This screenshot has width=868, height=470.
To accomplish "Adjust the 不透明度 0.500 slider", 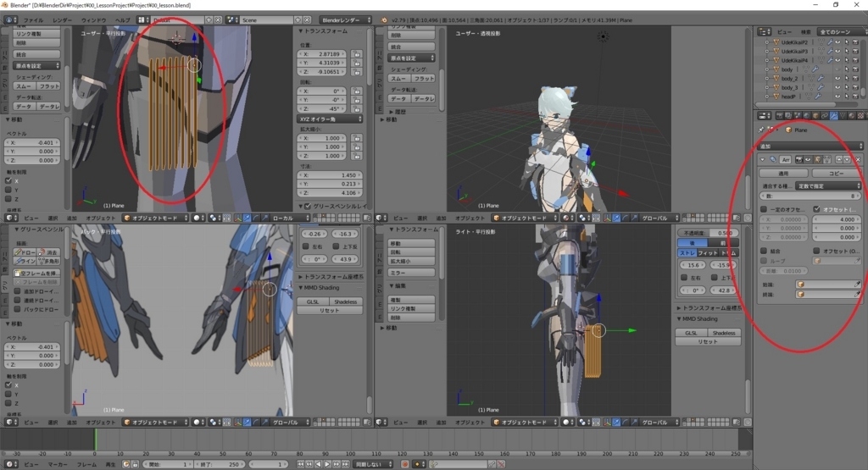I will tap(709, 233).
